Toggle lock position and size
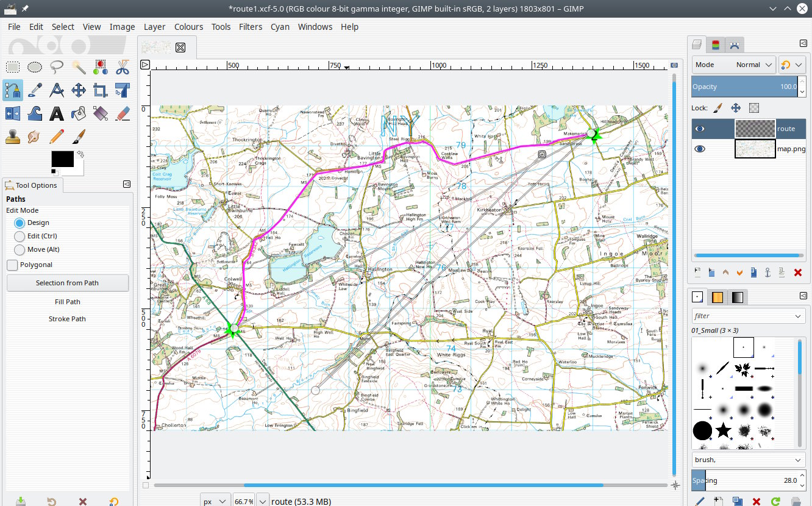The image size is (812, 506). (x=736, y=108)
